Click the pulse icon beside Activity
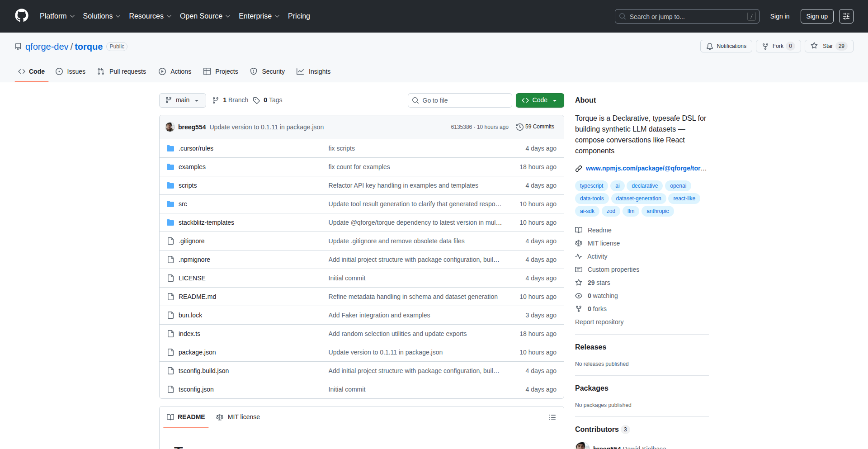The width and height of the screenshot is (868, 449). 579,256
